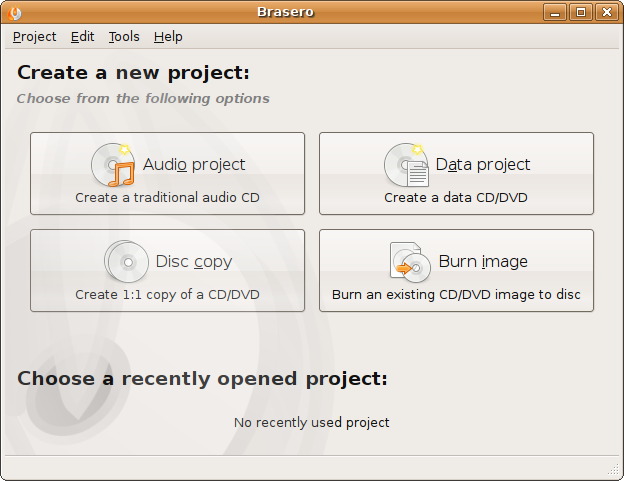Choose 'Create a data CD/DVD' option
The height and width of the screenshot is (481, 624).
coord(456,198)
